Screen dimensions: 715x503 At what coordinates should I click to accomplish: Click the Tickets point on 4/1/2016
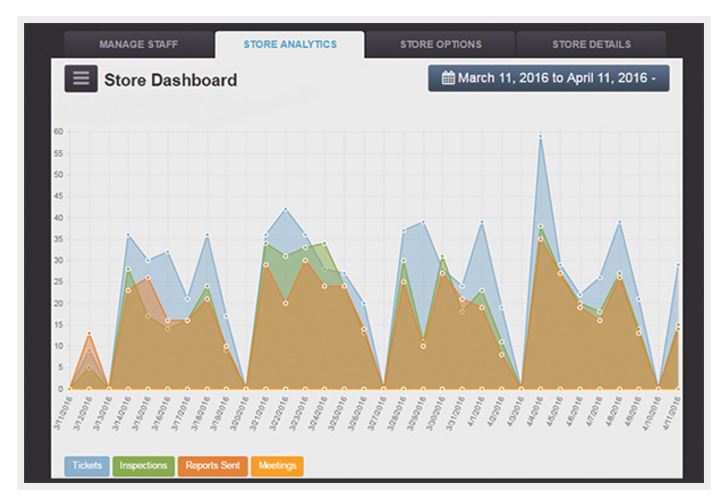[482, 222]
